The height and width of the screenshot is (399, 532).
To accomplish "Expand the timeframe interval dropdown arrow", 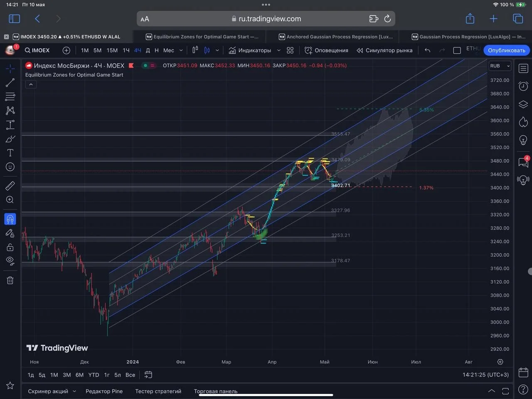I will pos(181,50).
